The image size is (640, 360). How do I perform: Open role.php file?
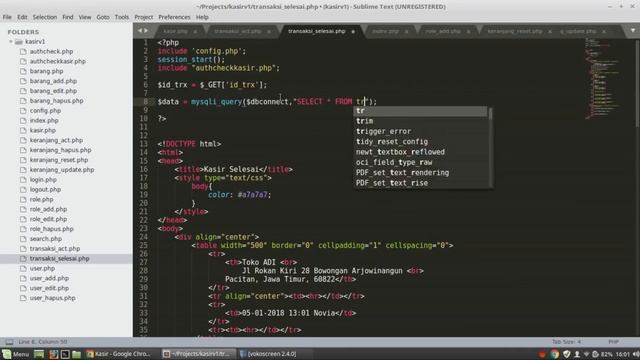click(41, 199)
